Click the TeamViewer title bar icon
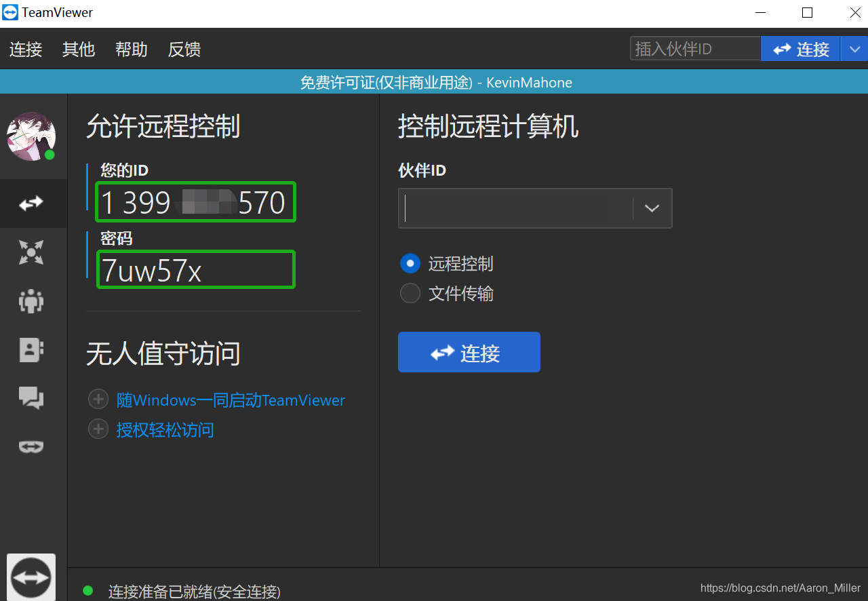Screen dimensions: 868x601 (x=10, y=12)
